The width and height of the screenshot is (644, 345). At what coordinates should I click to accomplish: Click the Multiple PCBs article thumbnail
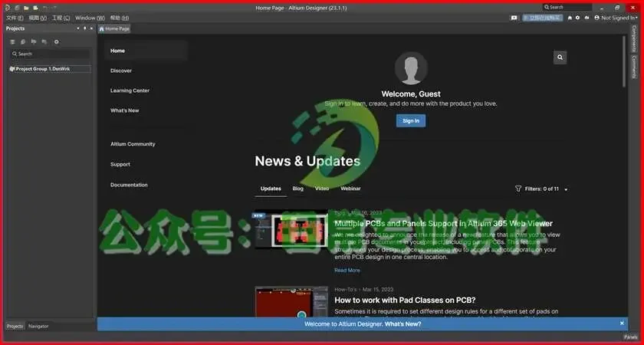(291, 229)
